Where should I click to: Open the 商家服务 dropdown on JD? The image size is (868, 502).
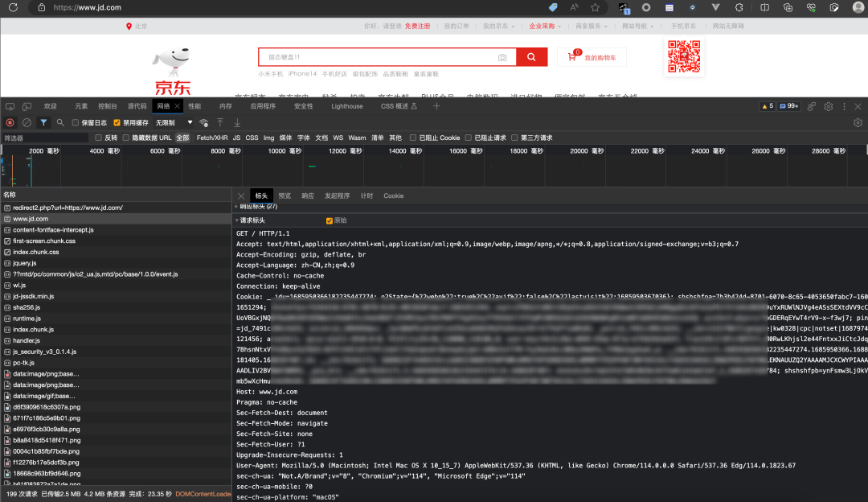[x=592, y=26]
